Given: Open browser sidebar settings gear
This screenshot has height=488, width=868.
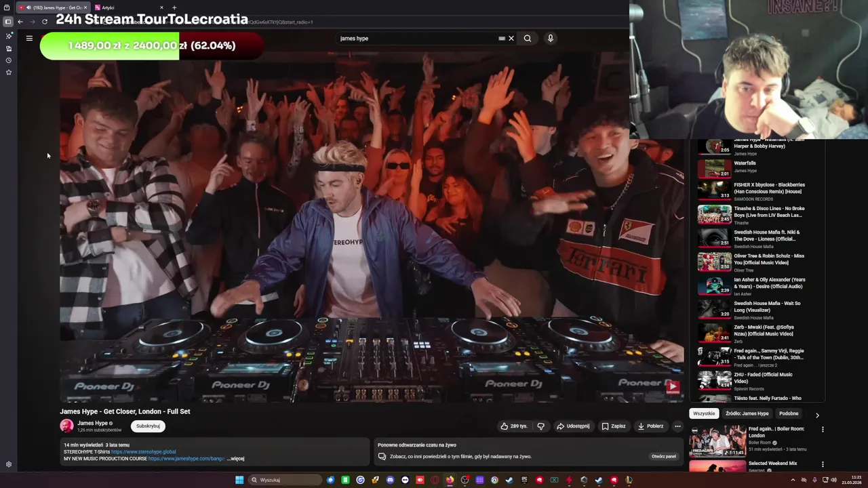Looking at the screenshot, I should pos(8,464).
